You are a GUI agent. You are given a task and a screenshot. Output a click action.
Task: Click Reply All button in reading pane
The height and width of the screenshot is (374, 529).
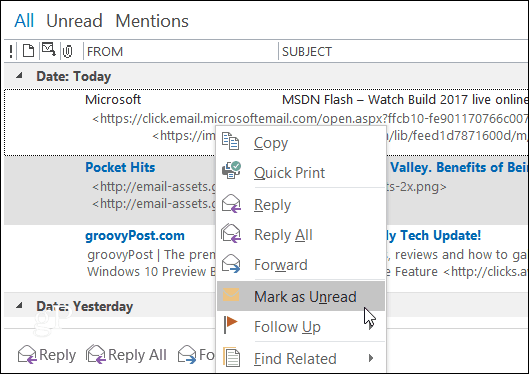[127, 355]
